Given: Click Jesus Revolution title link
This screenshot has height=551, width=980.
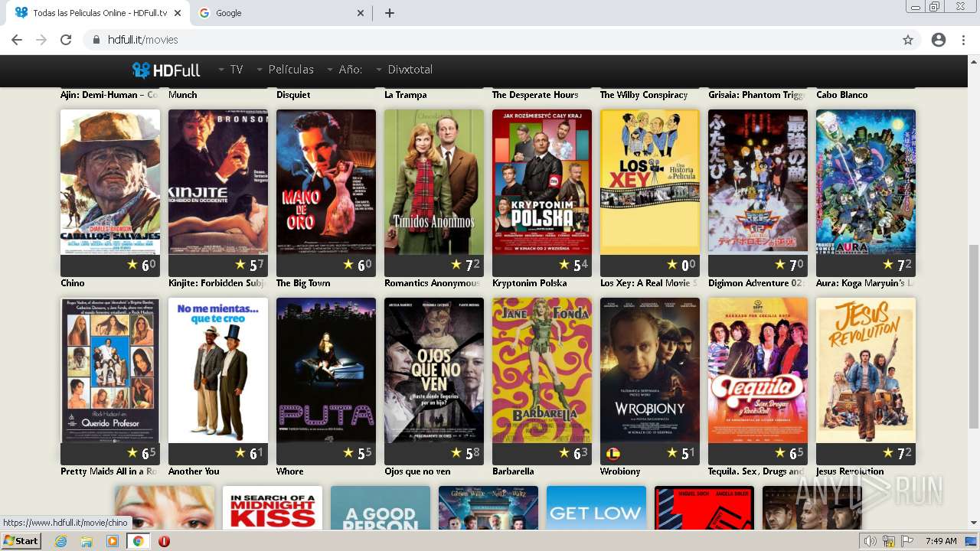Looking at the screenshot, I should click(x=850, y=471).
